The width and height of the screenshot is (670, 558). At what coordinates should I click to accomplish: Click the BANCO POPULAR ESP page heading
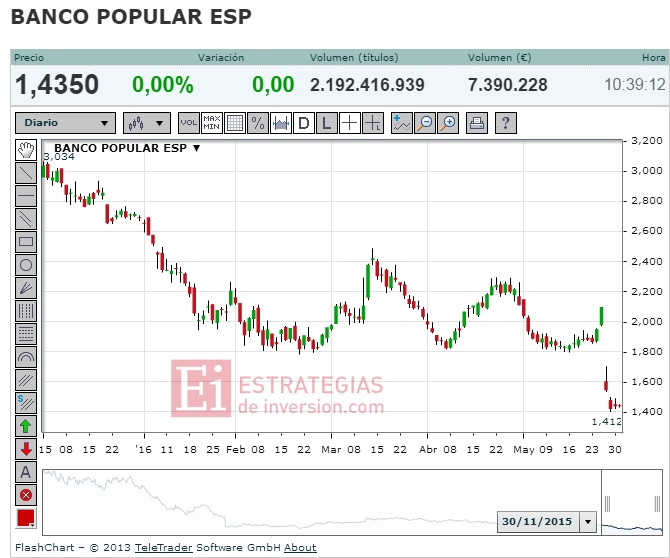pyautogui.click(x=131, y=17)
